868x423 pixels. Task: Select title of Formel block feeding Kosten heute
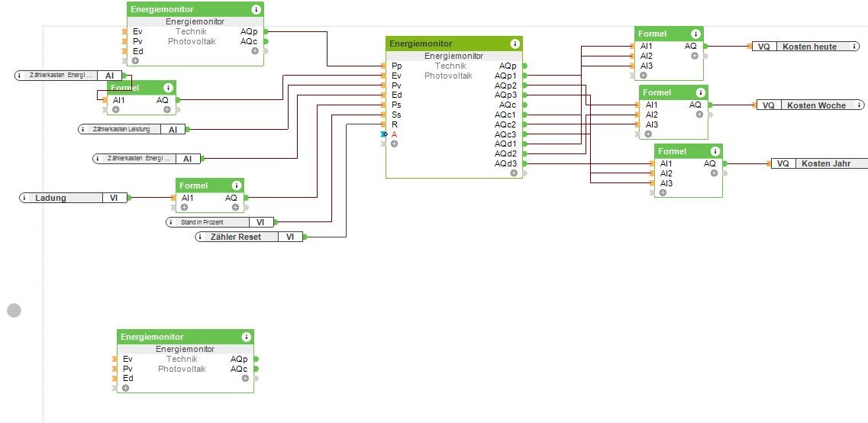tap(653, 34)
